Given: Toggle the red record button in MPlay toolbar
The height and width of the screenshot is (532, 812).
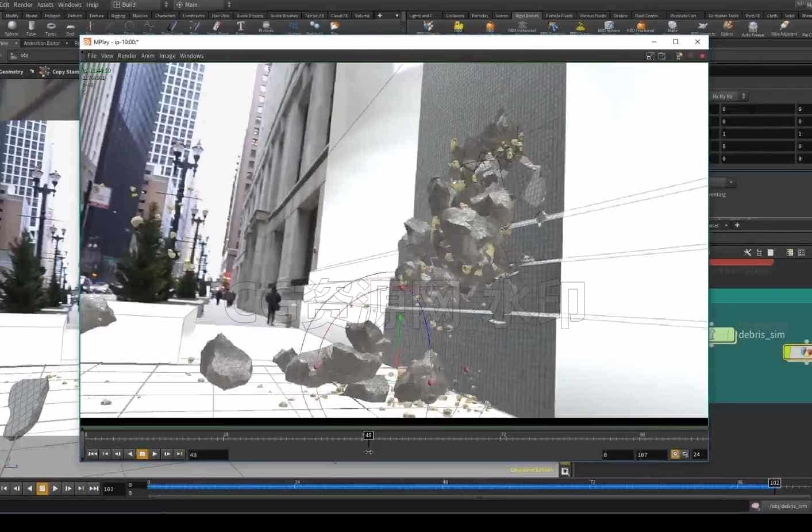Looking at the screenshot, I should [x=702, y=56].
